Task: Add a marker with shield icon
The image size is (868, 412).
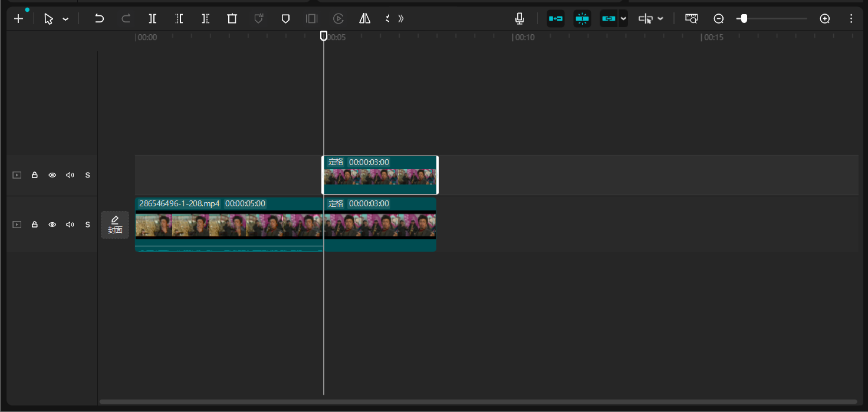Action: coord(285,19)
